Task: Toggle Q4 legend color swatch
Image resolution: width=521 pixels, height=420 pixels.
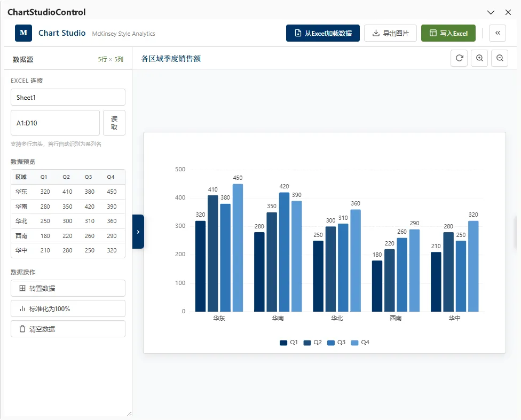Action: click(x=354, y=343)
